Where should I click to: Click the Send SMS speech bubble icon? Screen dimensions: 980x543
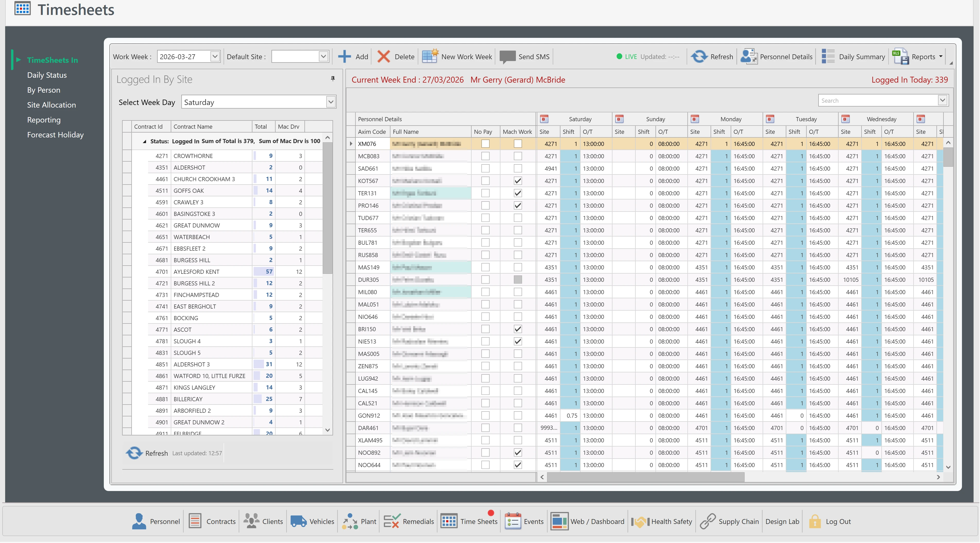507,57
